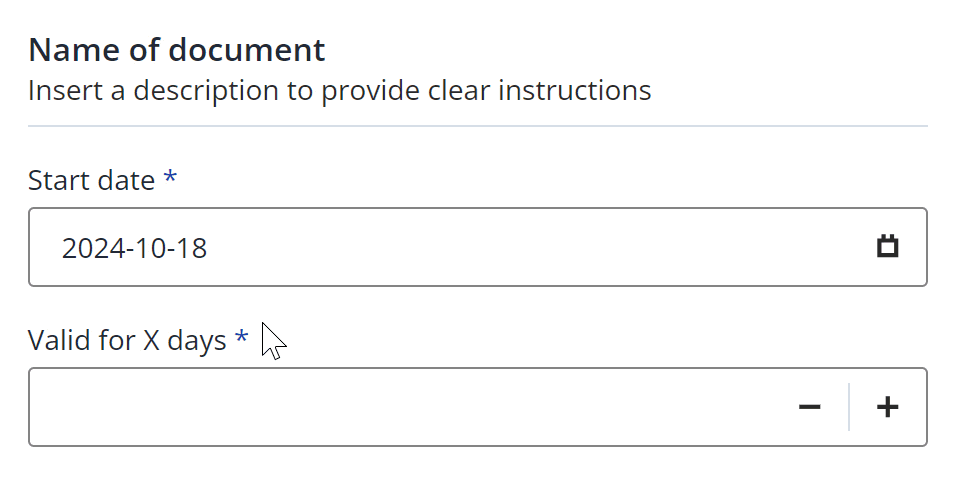Image resolution: width=960 pixels, height=504 pixels.
Task: Click the minus icon to decrease days
Action: (x=809, y=407)
